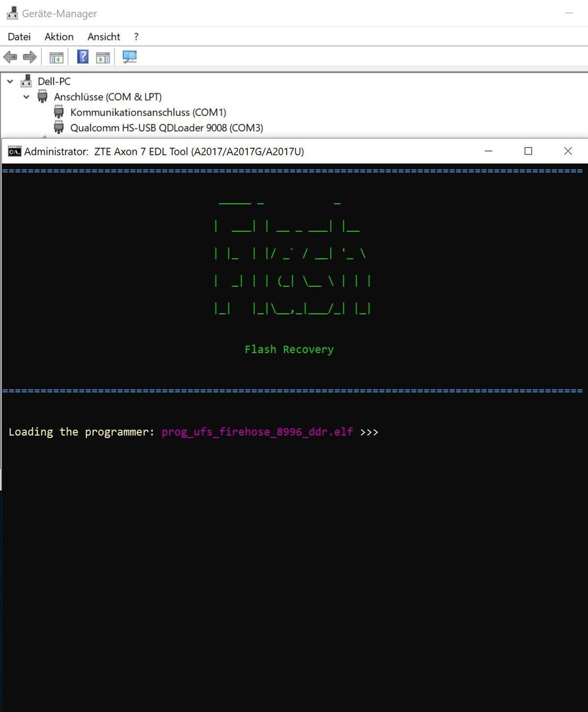
Task: Select Kommunikationsanschluss (COM1) device
Action: click(148, 112)
